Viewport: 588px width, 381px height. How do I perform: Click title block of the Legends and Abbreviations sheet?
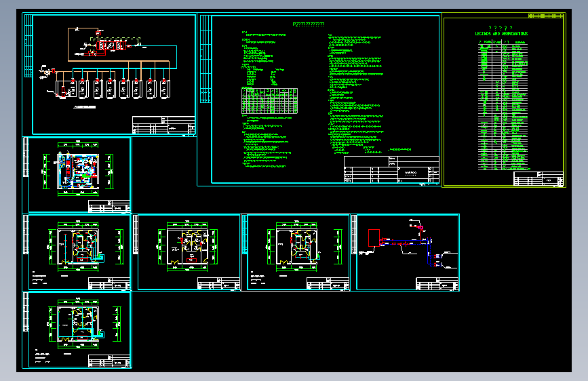coord(538,178)
